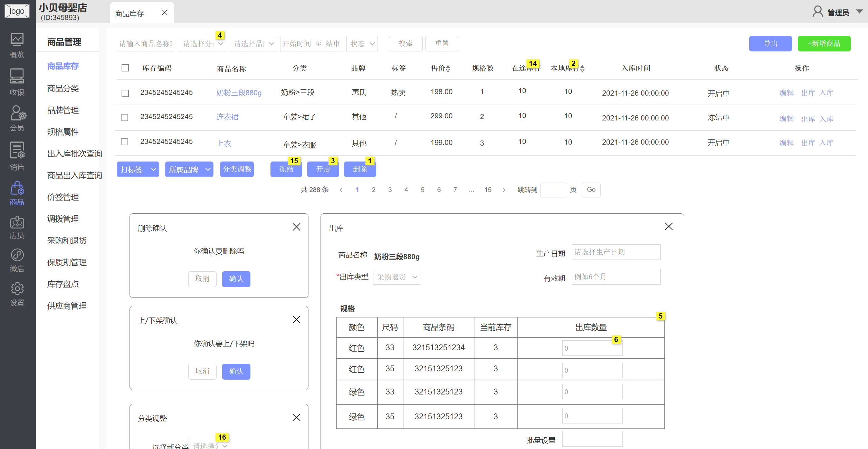Go to previous page arrow in pagination

(x=341, y=190)
